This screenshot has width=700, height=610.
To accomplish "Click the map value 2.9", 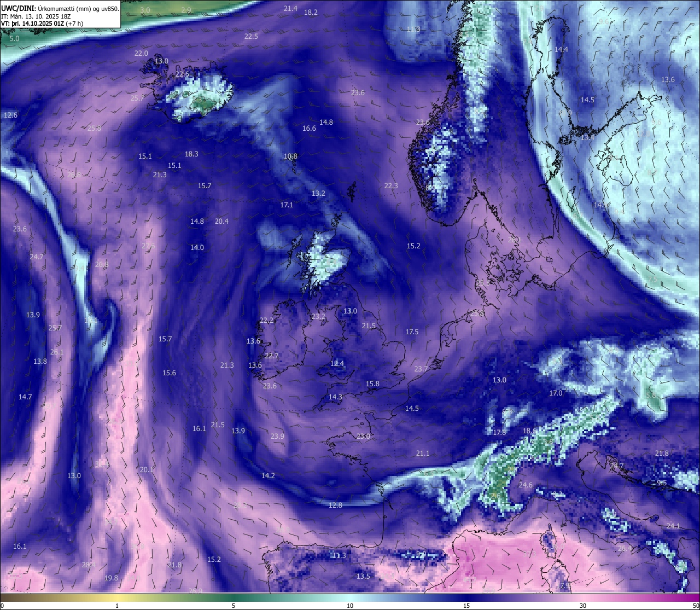I will 186,10.
